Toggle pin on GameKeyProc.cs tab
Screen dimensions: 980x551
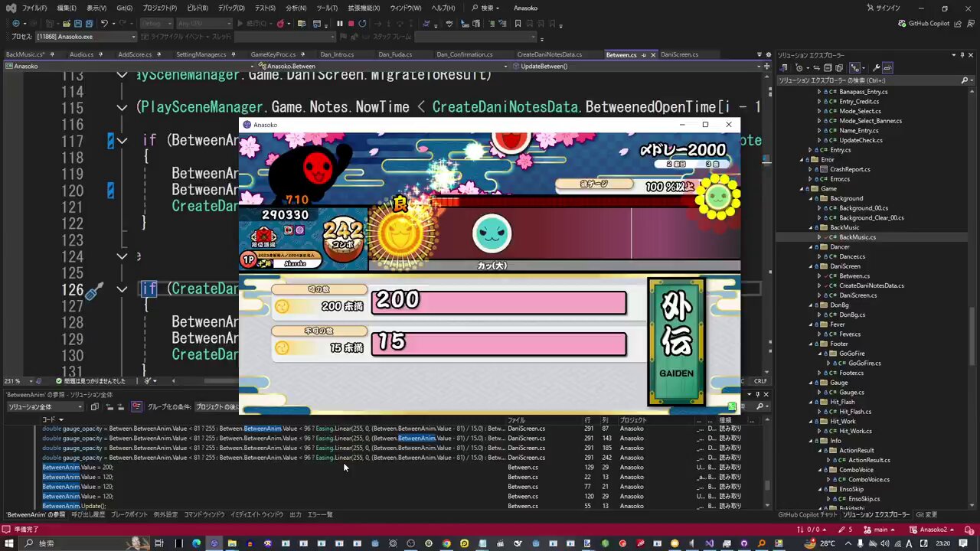(302, 55)
